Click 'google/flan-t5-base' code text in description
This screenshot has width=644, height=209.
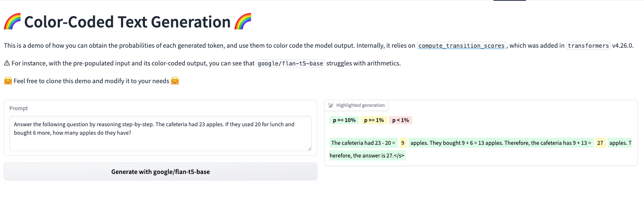291,63
